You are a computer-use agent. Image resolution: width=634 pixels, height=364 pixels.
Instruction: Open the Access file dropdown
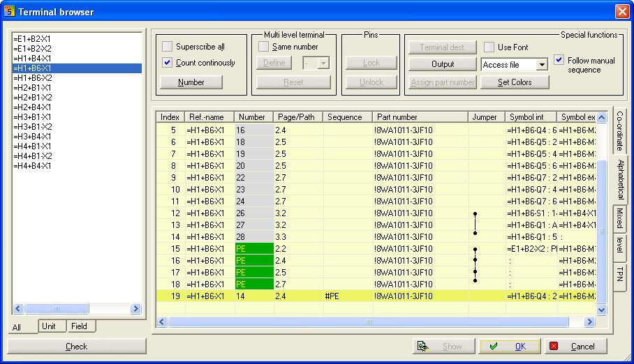pyautogui.click(x=542, y=65)
